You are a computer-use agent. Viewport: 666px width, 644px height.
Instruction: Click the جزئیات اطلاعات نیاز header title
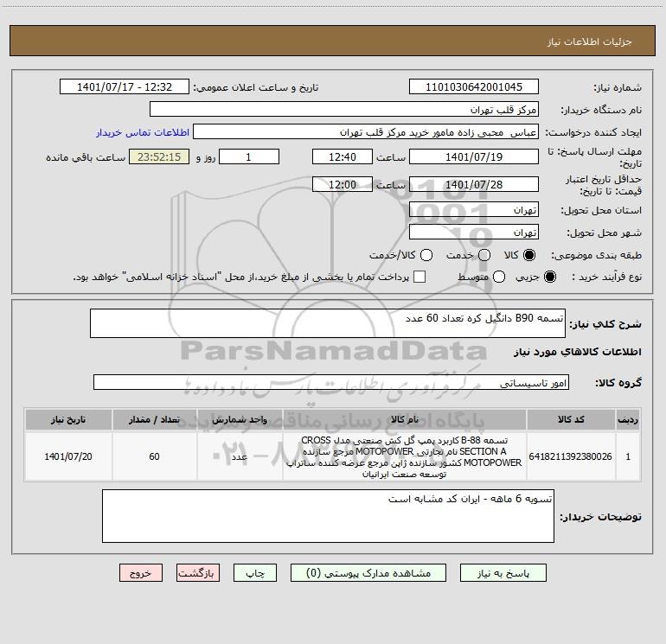pos(589,41)
